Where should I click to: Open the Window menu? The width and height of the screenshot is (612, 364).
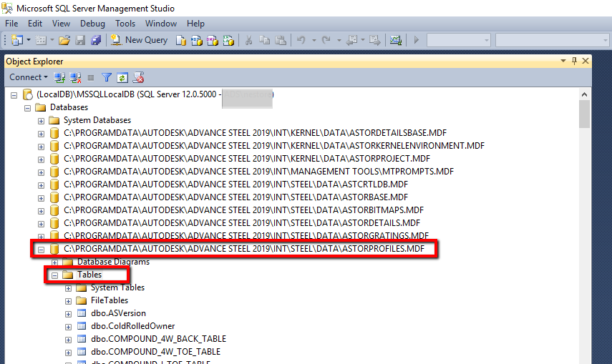(x=161, y=24)
